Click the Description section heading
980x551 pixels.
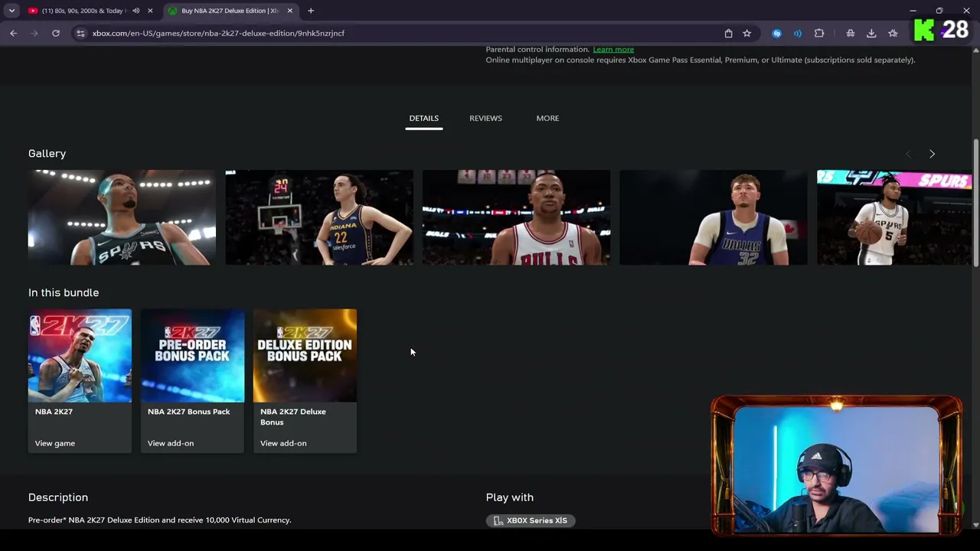(58, 497)
